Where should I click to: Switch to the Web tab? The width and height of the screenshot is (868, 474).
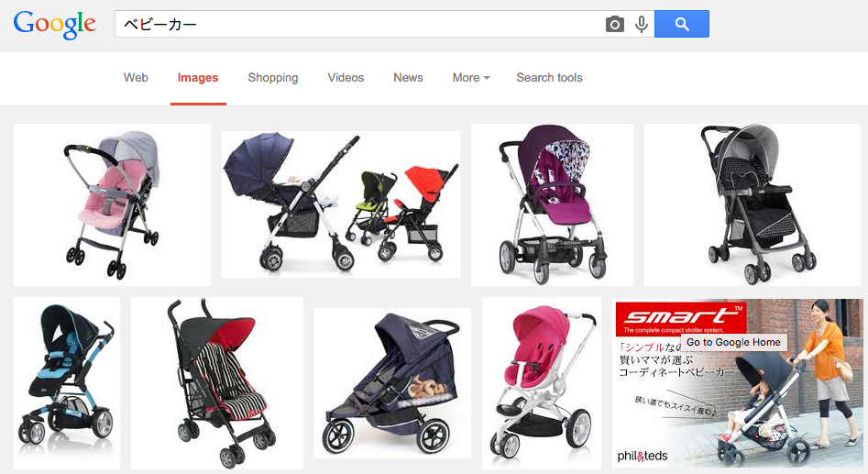[x=136, y=78]
